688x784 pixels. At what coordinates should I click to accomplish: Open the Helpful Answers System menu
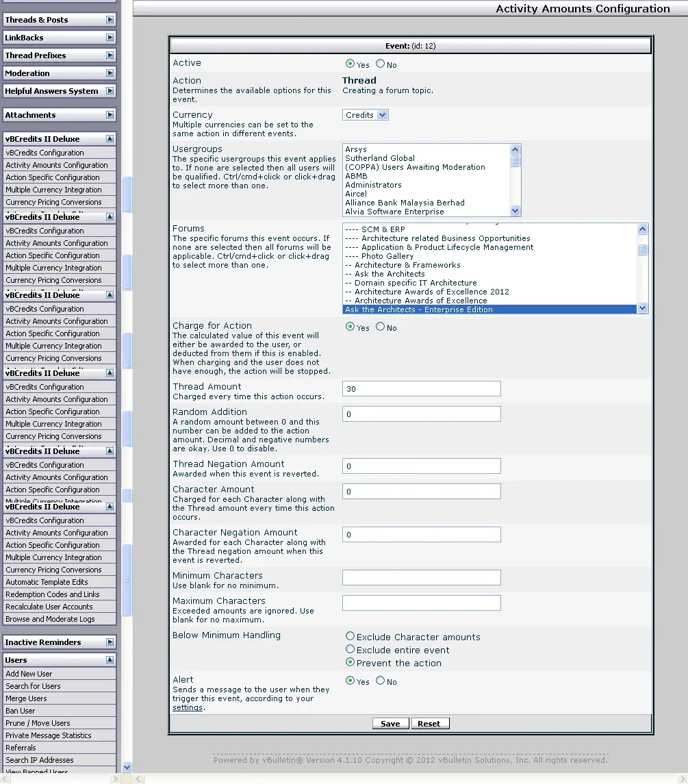point(60,90)
